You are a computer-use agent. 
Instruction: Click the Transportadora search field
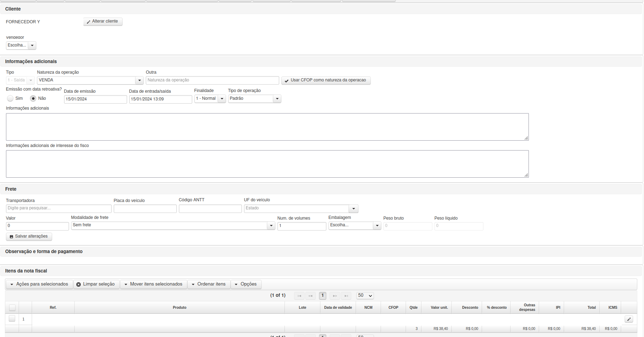point(59,208)
